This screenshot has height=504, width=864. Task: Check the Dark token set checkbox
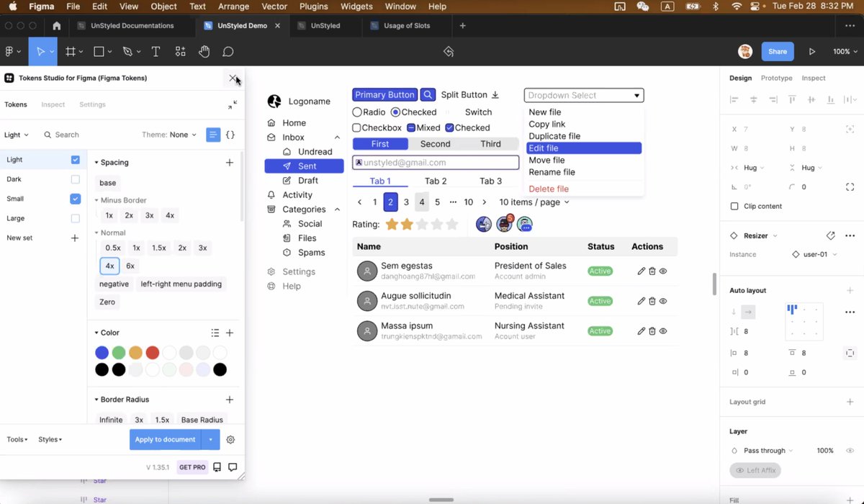(76, 179)
